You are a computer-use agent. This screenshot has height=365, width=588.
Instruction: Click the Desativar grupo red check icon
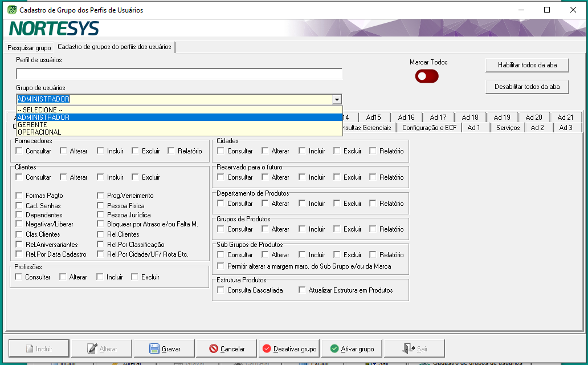coord(267,348)
